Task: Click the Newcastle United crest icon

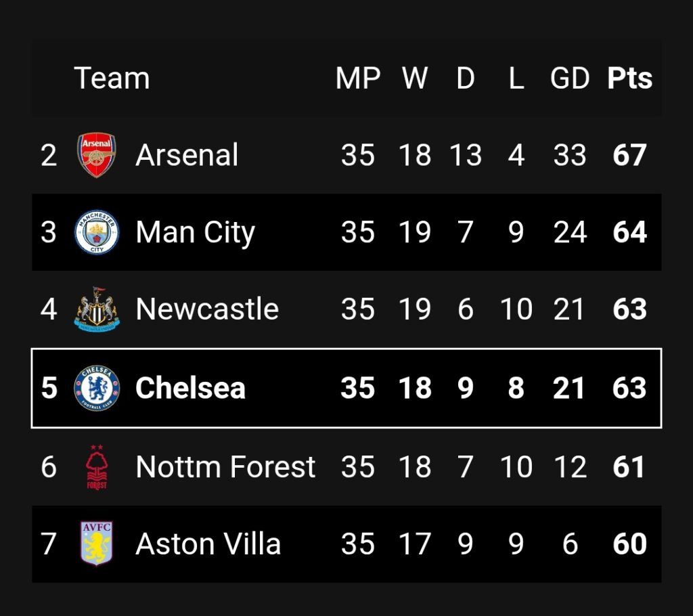Action: point(97,309)
